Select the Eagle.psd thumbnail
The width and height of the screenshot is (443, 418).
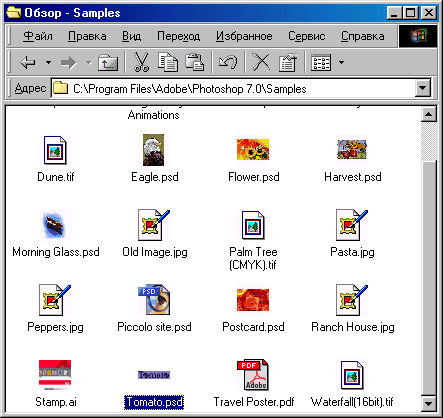pyautogui.click(x=154, y=150)
